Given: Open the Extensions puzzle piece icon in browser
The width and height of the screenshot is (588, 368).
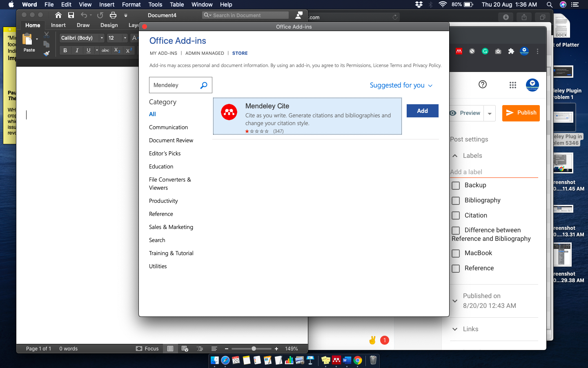Looking at the screenshot, I should tap(511, 51).
